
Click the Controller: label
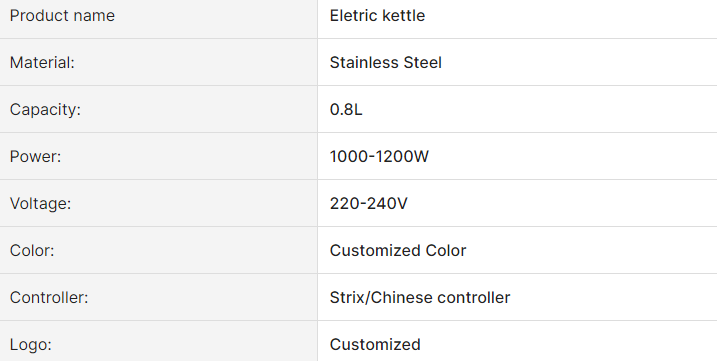point(49,297)
